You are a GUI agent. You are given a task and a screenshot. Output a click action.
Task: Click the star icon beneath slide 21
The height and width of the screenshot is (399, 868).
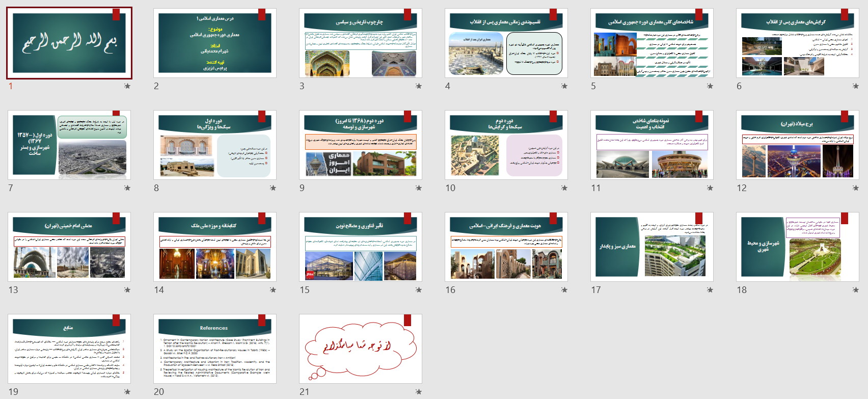coord(419,392)
